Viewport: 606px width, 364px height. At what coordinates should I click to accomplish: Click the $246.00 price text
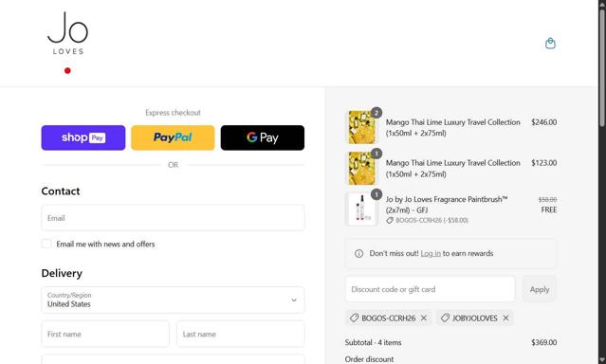pyautogui.click(x=543, y=122)
